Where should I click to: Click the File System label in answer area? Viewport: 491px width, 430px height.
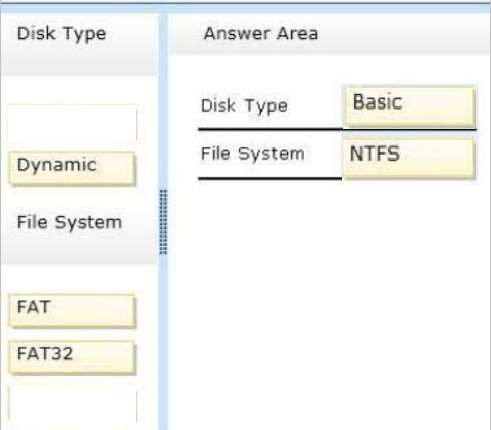(x=253, y=154)
